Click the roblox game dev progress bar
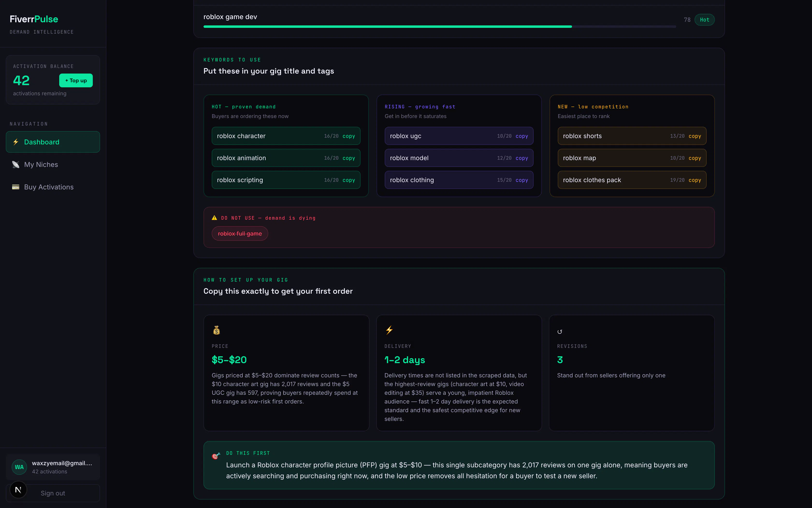This screenshot has width=812, height=508. [440, 27]
